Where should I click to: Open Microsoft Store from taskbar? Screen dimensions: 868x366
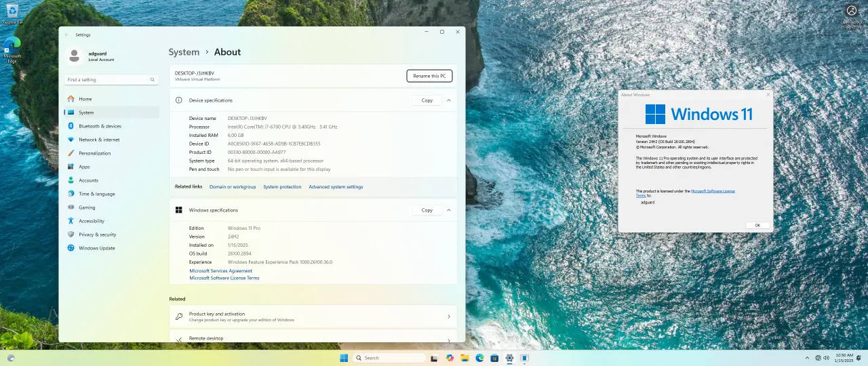click(x=494, y=358)
